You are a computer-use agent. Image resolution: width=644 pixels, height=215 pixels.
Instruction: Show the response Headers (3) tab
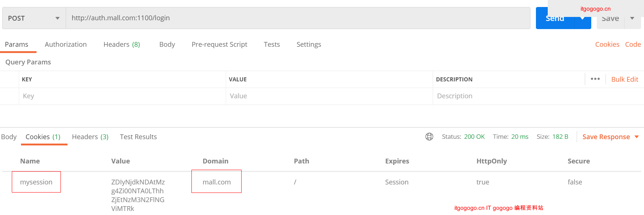tap(90, 137)
